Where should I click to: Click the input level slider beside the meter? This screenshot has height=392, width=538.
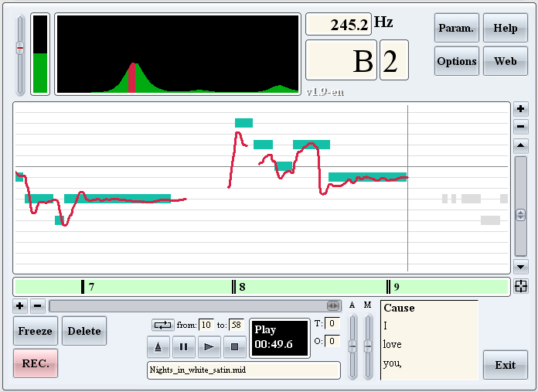(x=20, y=48)
